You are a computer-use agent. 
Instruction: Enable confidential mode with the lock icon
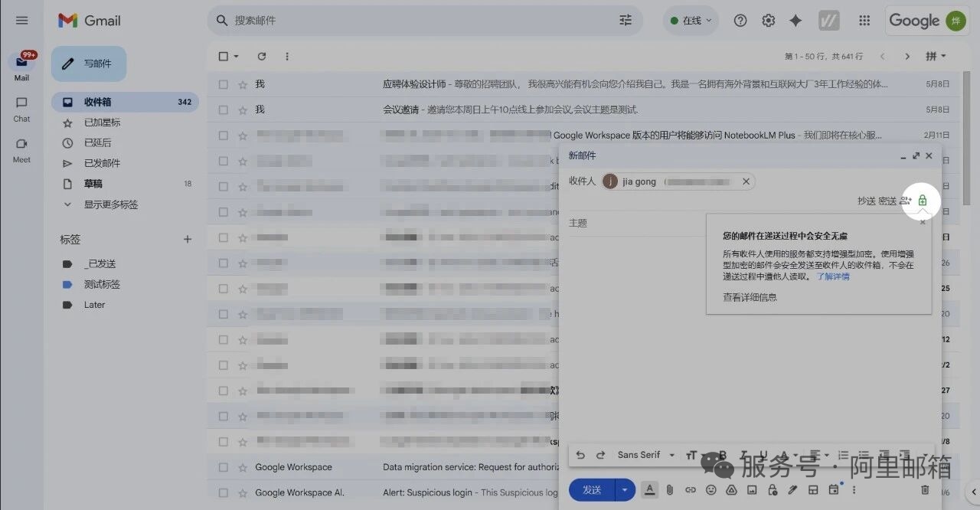(772, 489)
